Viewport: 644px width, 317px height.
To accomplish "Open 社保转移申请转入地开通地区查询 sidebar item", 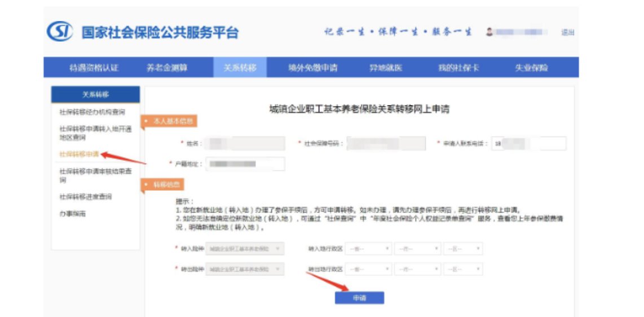I will coord(95,134).
